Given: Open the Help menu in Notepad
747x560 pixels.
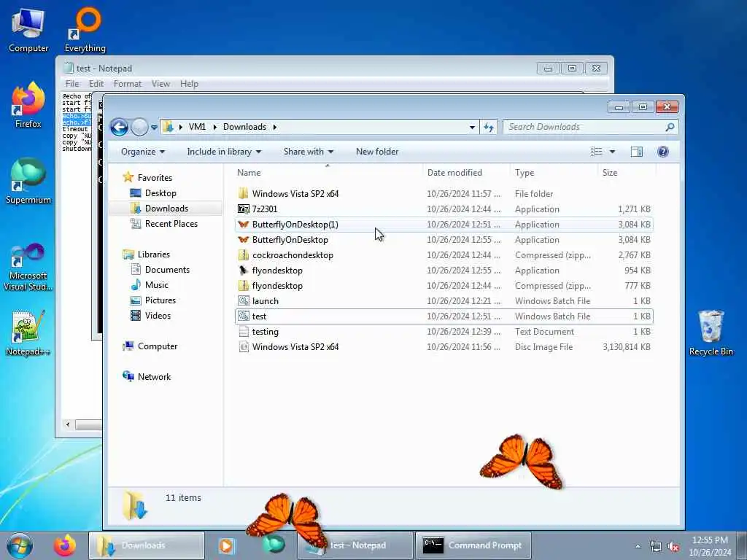Looking at the screenshot, I should [x=189, y=84].
